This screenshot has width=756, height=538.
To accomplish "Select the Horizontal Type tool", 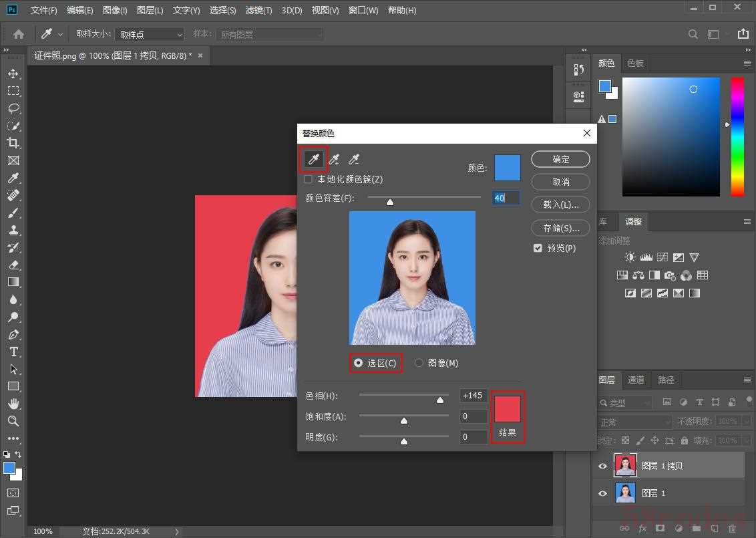I will (13, 352).
